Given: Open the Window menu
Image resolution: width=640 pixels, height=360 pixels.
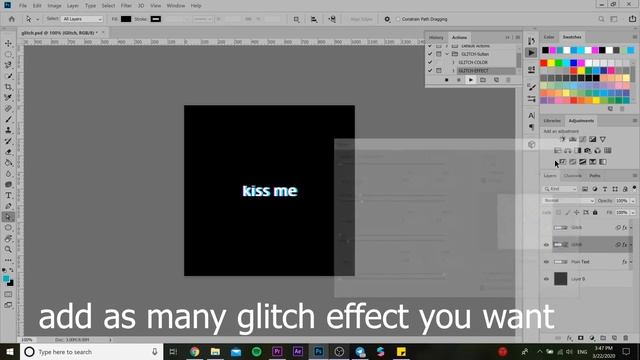Looking at the screenshot, I should [176, 6].
